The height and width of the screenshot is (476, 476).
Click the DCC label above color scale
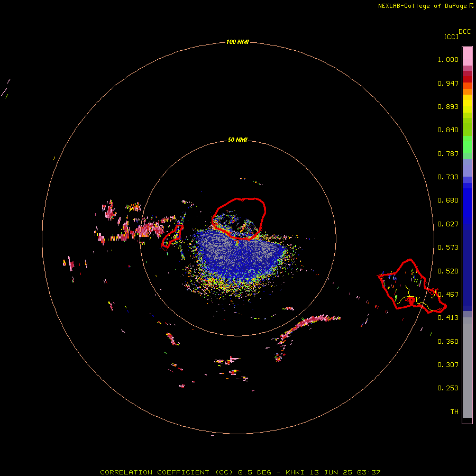(464, 32)
